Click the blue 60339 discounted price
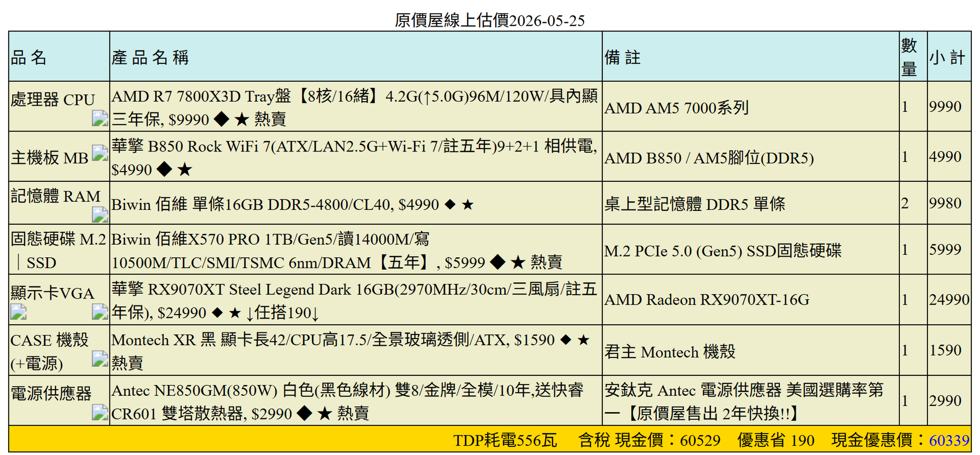 949,440
